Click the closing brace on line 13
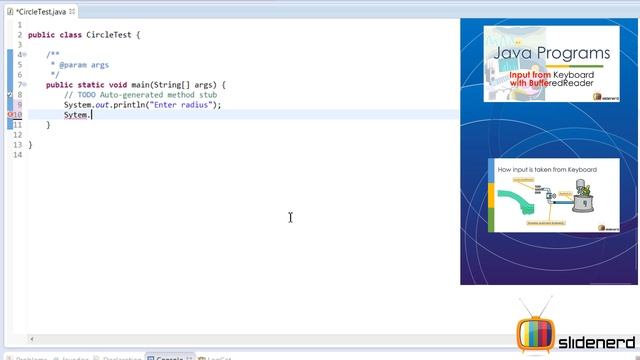640x360 pixels. pyautogui.click(x=30, y=144)
